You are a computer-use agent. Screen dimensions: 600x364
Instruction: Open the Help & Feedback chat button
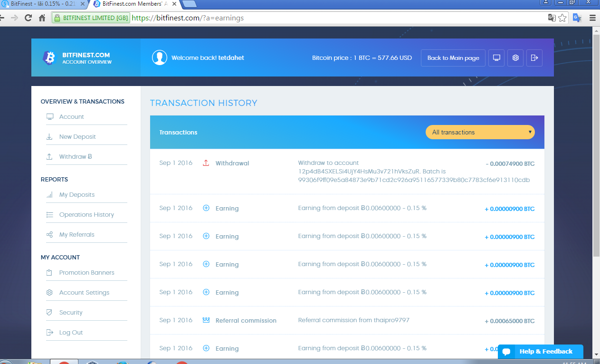point(541,352)
